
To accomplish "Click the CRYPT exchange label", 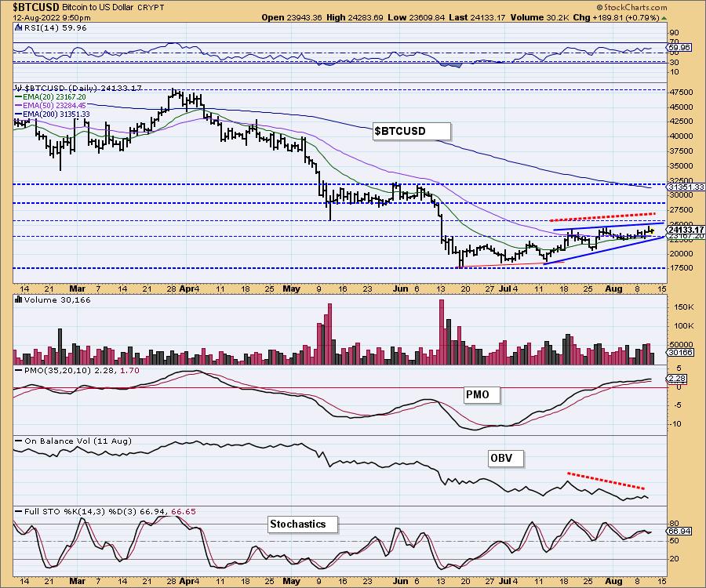I will 150,8.
